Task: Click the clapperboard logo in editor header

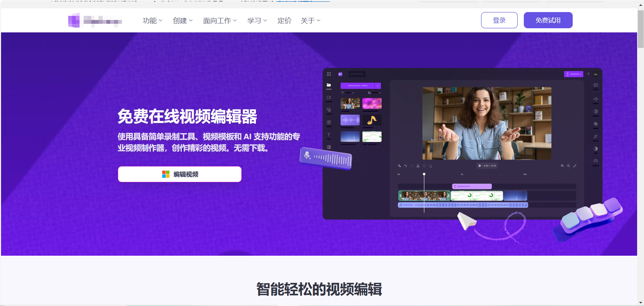Action: point(340,74)
